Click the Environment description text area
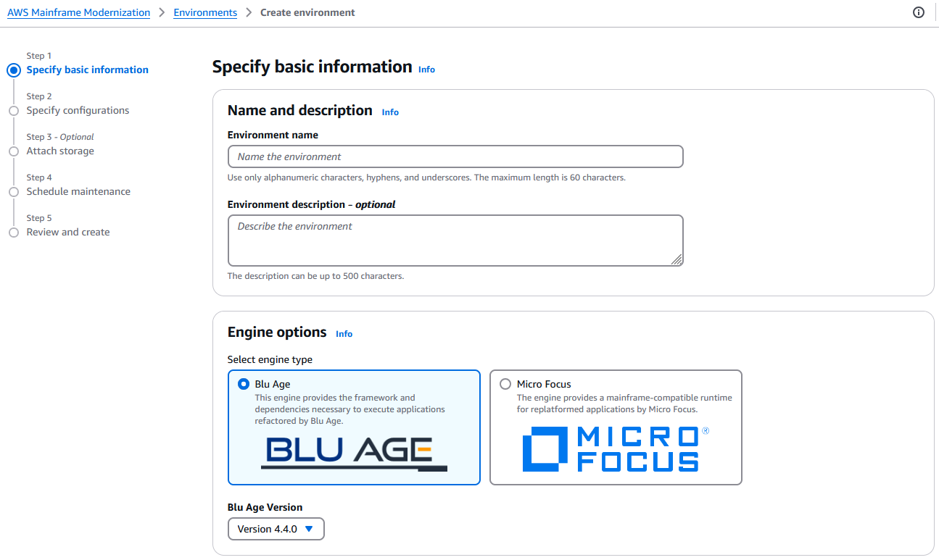 point(455,240)
